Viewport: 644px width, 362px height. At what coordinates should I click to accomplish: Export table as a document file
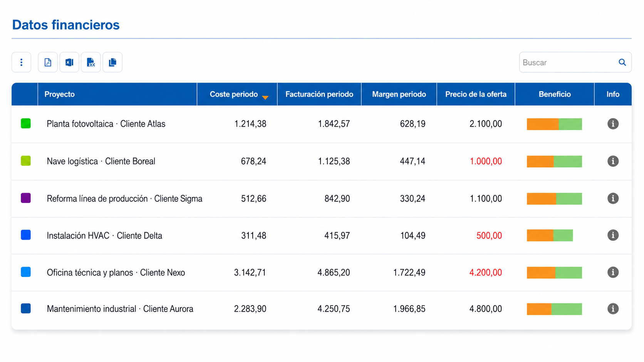click(x=48, y=62)
